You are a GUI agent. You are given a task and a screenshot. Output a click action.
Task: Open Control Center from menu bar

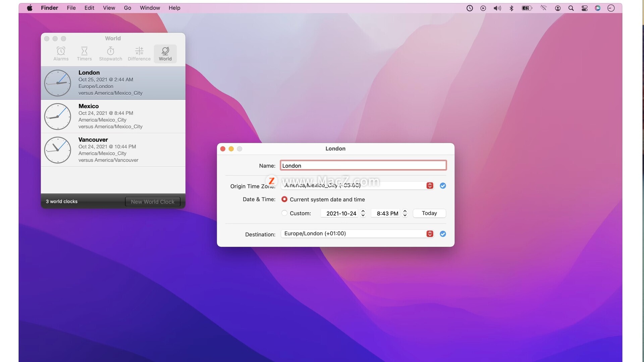[x=585, y=8]
